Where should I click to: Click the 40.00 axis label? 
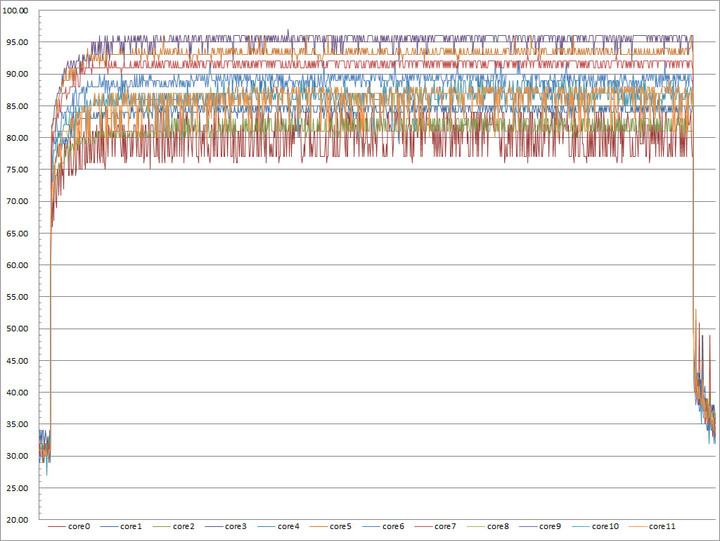pyautogui.click(x=17, y=392)
